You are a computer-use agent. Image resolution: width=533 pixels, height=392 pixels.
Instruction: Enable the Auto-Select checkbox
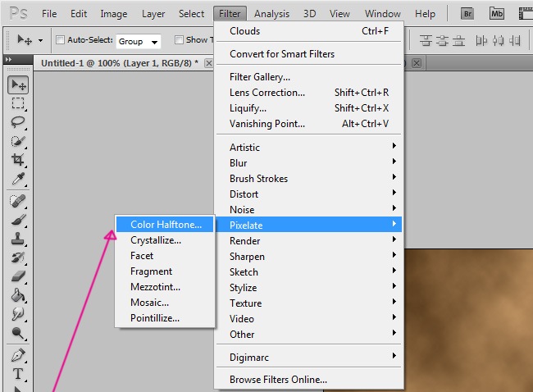click(60, 40)
